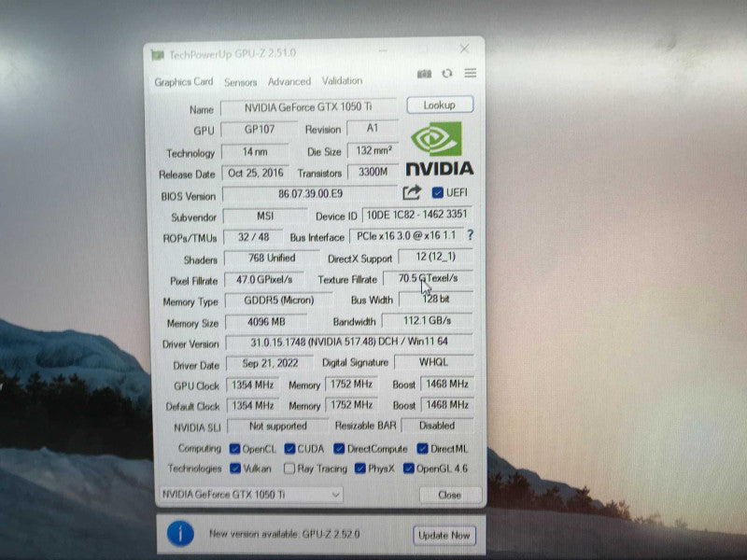The height and width of the screenshot is (560, 747).
Task: Click the Memory Type value GDDR5 (Micron)
Action: tap(278, 301)
